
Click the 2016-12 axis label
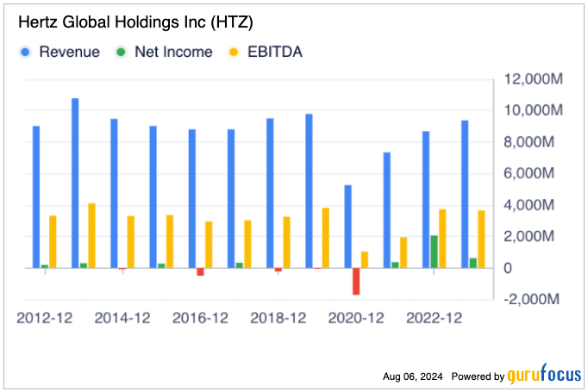[200, 318]
